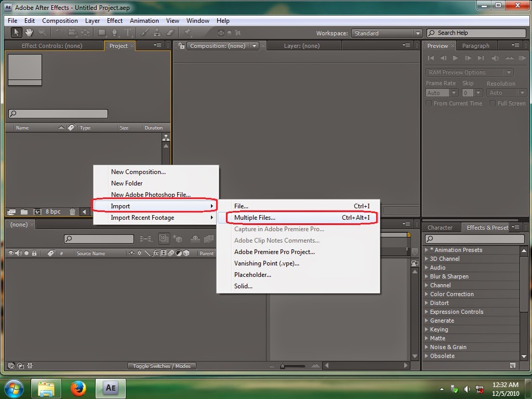Select the Rotation tool
Viewport: 532px width, 399px height.
(59, 33)
